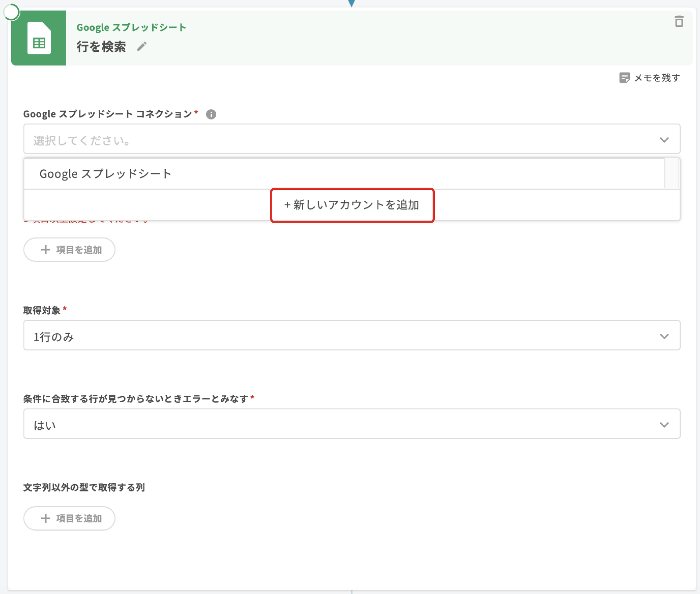
Task: Click the trash delete icon
Action: click(x=679, y=22)
